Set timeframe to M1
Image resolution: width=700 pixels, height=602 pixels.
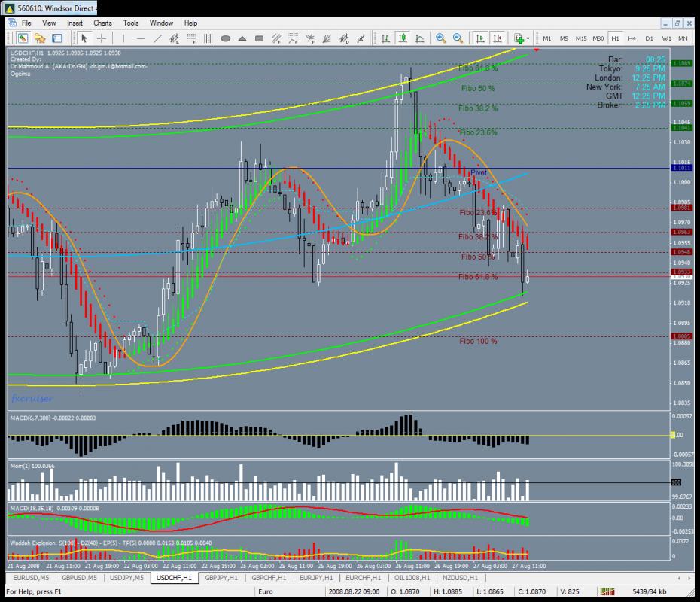pos(547,38)
